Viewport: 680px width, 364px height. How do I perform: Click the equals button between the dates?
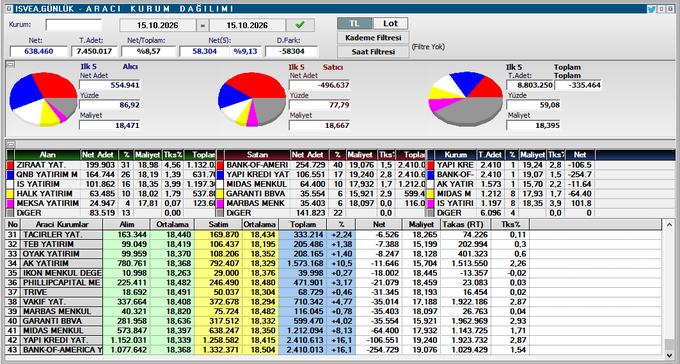coord(203,25)
